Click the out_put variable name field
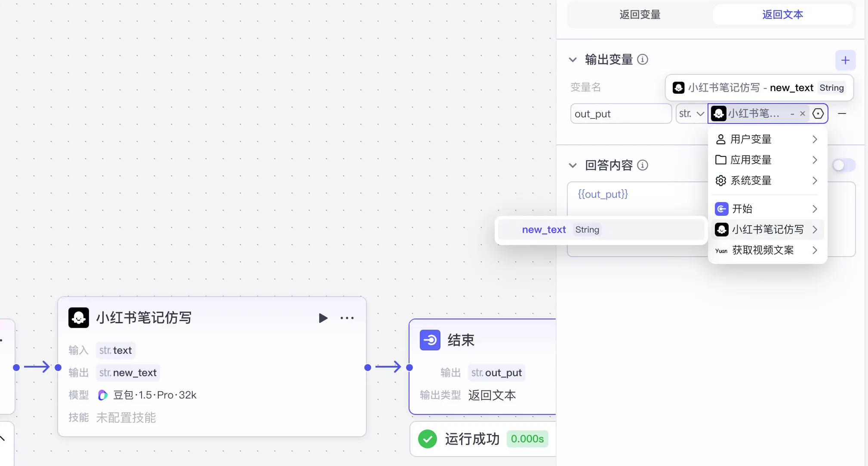868x466 pixels. tap(620, 114)
